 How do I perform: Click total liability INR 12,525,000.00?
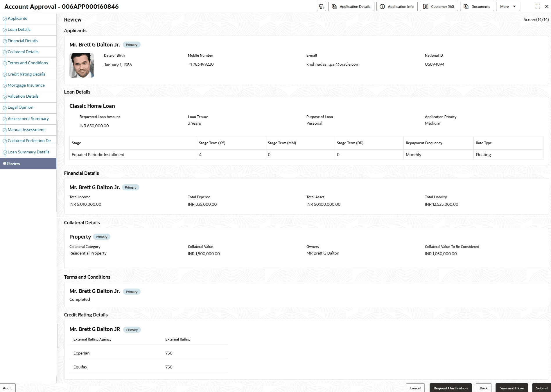(x=441, y=204)
